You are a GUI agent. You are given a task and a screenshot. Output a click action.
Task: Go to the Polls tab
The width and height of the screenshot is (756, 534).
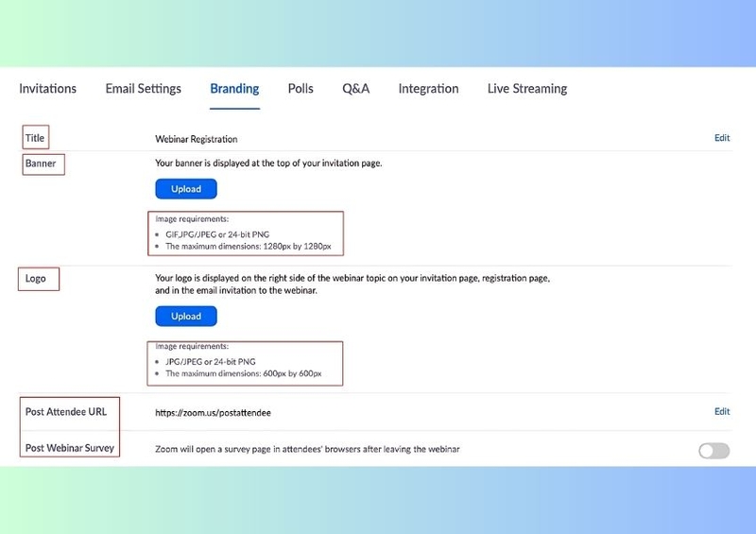[x=301, y=89]
